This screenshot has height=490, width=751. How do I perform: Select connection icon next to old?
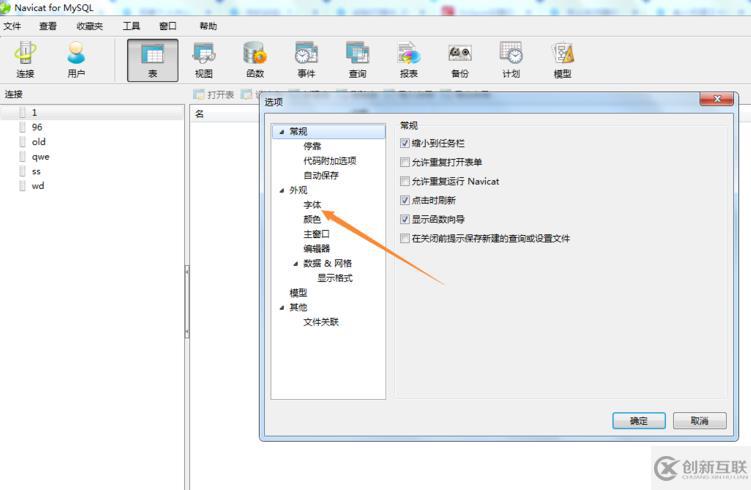click(x=23, y=142)
